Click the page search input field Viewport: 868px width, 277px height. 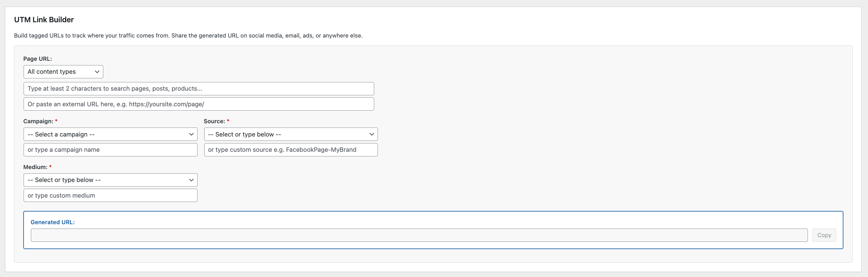click(199, 89)
